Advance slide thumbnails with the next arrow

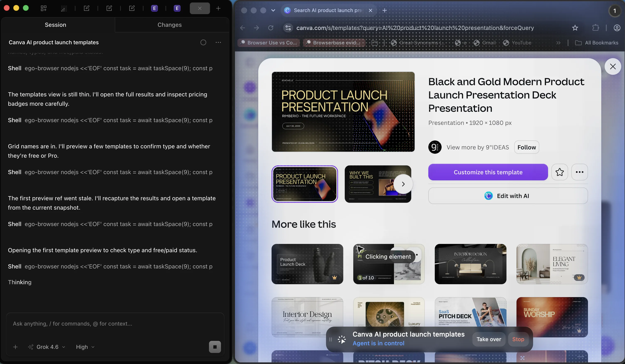tap(403, 184)
